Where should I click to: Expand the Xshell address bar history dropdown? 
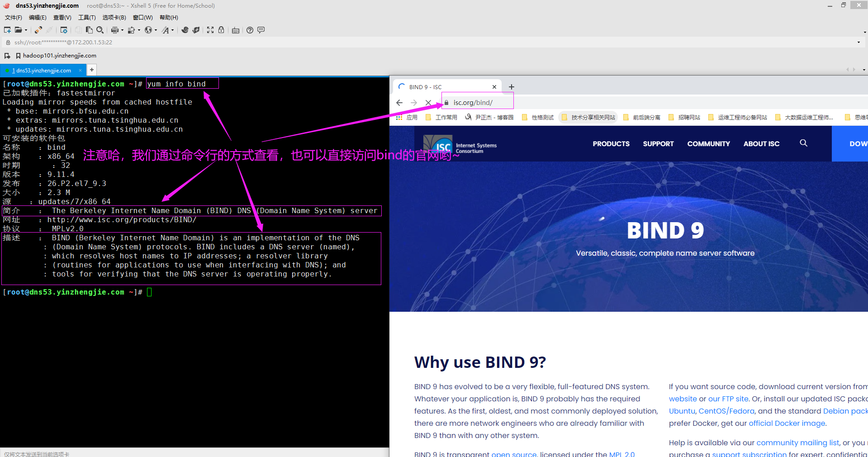click(859, 43)
